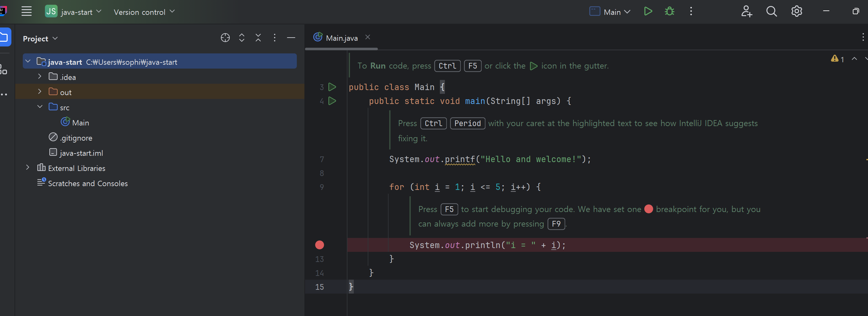The width and height of the screenshot is (868, 316).
Task: Hide the Project tool window
Action: (291, 38)
